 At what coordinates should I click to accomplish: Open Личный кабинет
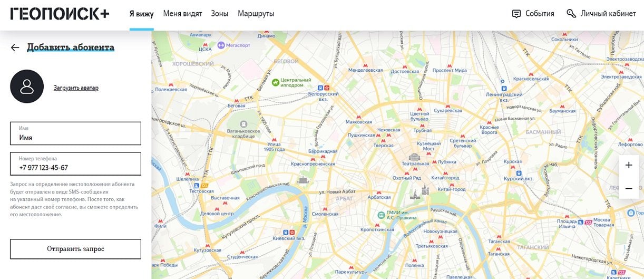(x=608, y=14)
